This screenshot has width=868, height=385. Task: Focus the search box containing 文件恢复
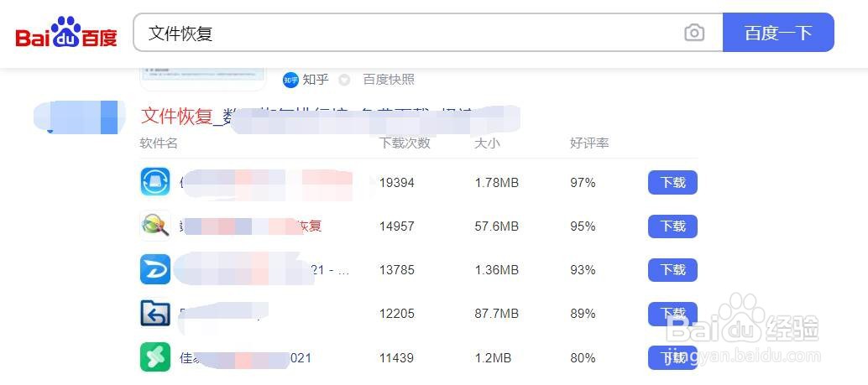(x=428, y=33)
